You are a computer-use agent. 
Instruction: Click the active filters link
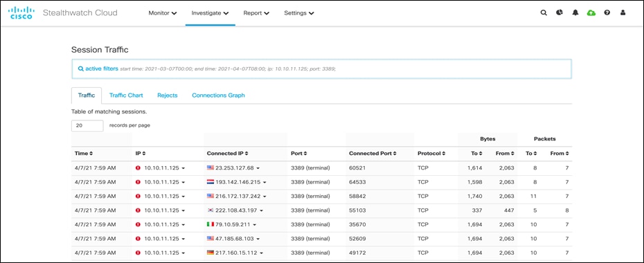click(x=102, y=69)
